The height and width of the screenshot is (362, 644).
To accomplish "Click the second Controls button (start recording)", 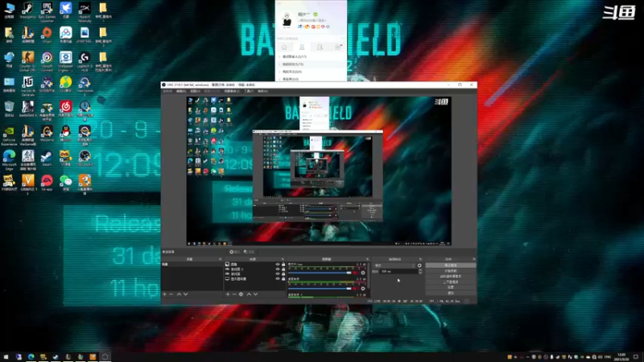I will tap(451, 271).
